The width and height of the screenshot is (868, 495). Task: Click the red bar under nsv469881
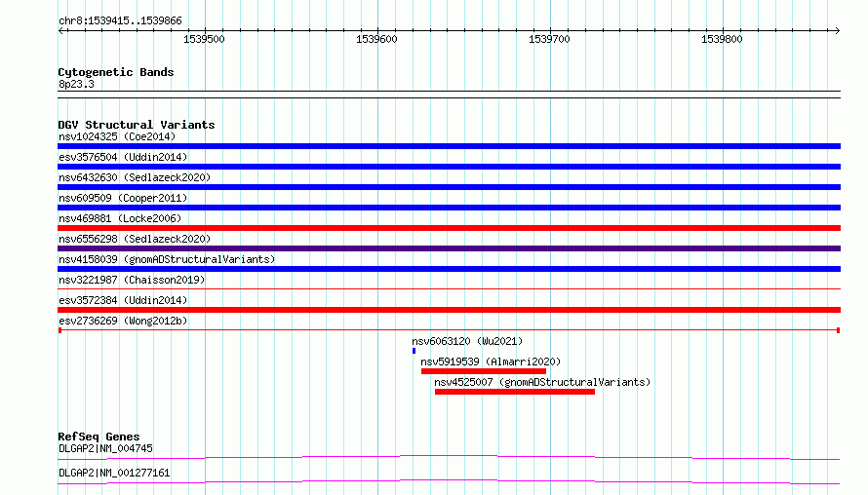(449, 228)
